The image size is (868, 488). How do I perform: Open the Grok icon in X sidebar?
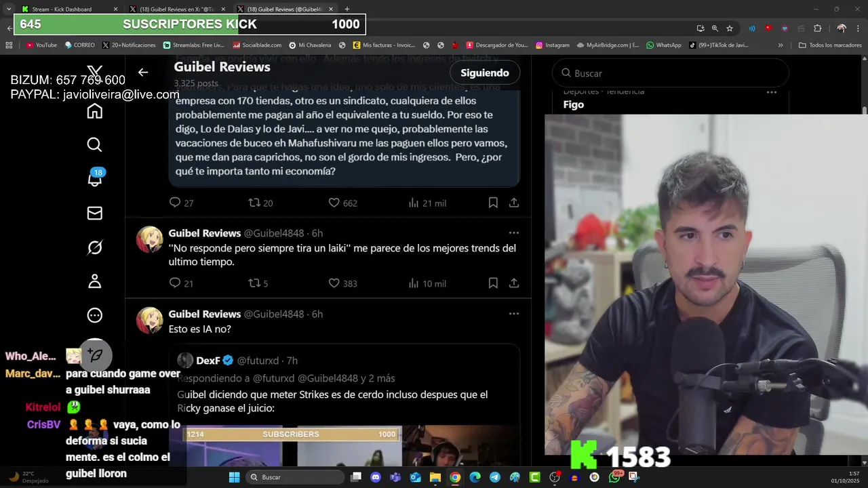(95, 247)
